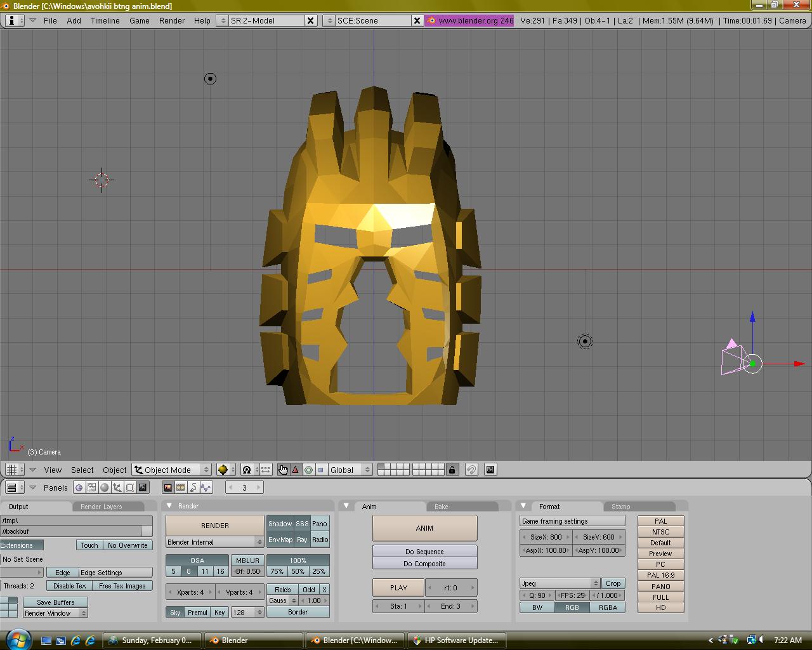
Task: Open the Shading (sphere) panel context
Action: click(x=105, y=487)
